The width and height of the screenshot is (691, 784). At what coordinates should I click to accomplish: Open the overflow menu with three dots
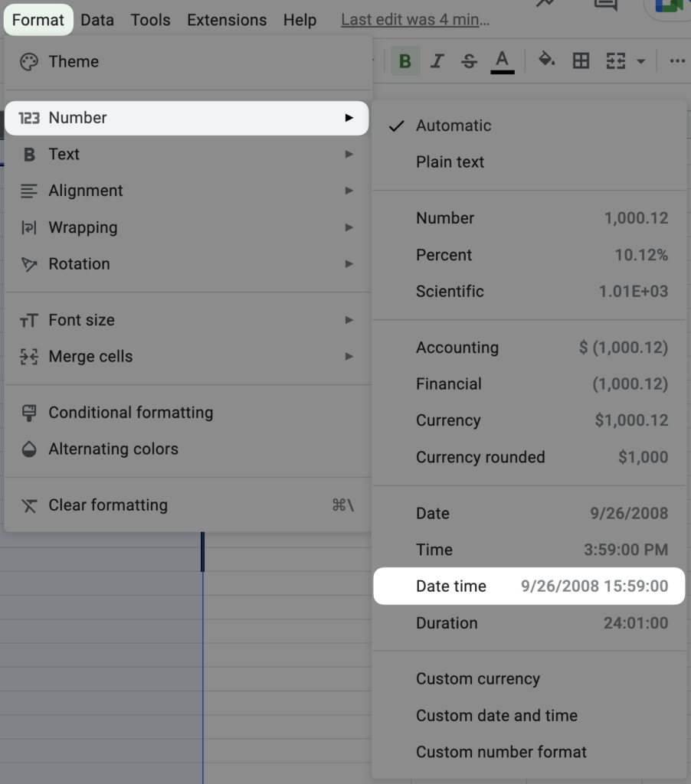point(676,60)
